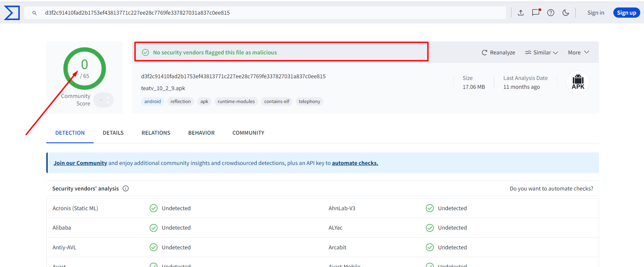The width and height of the screenshot is (644, 267).
Task: Click No security vendors flagged this file text
Action: point(215,52)
